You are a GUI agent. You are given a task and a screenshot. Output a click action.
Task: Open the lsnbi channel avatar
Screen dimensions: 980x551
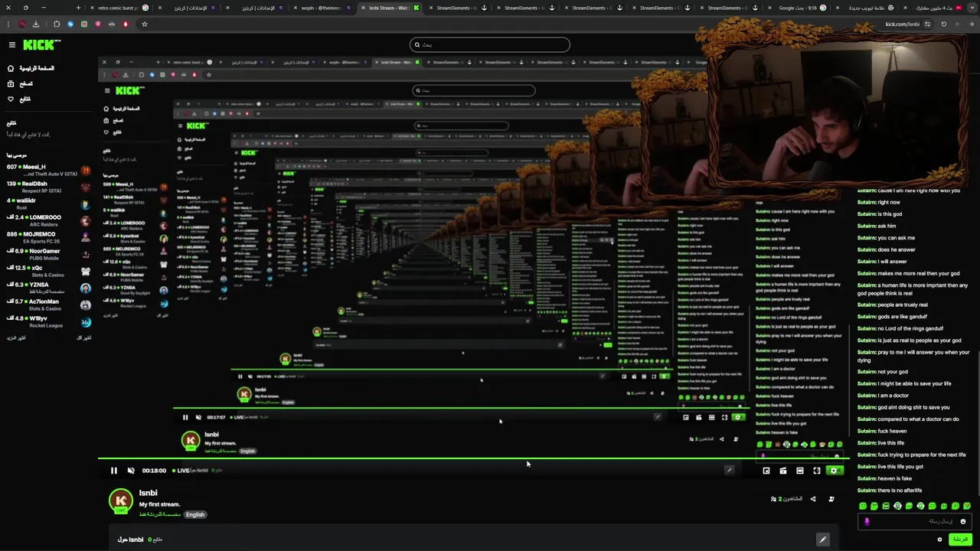pyautogui.click(x=121, y=501)
